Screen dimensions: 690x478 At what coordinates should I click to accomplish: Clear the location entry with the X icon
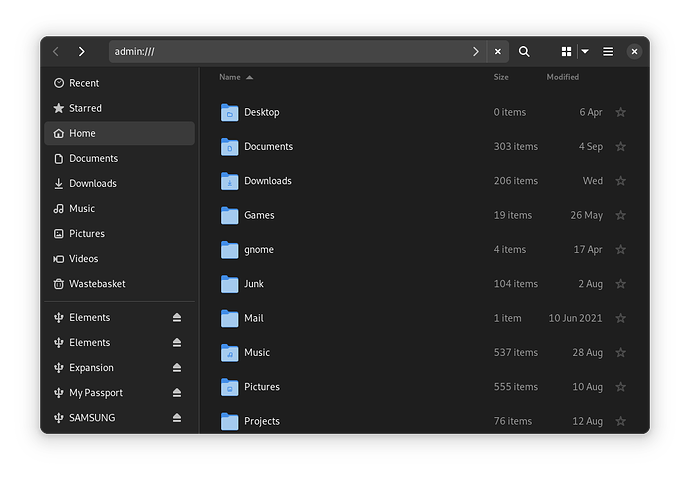[498, 51]
